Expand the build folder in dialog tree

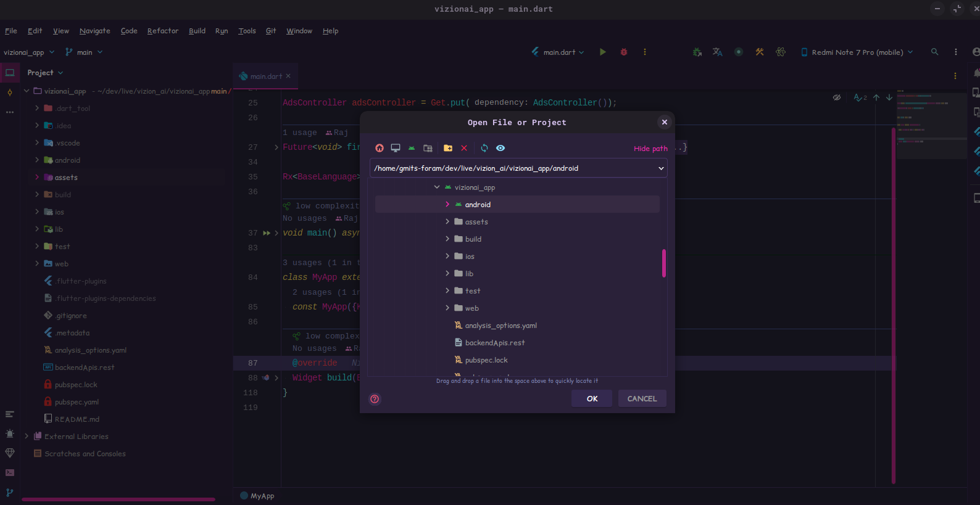coord(447,239)
